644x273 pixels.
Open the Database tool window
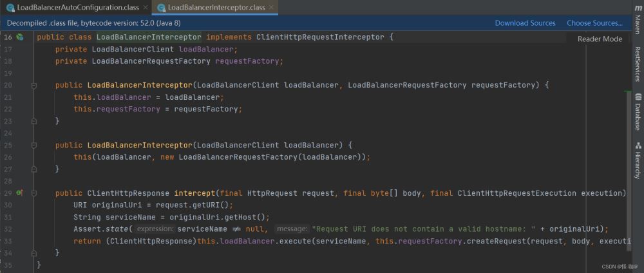point(637,113)
